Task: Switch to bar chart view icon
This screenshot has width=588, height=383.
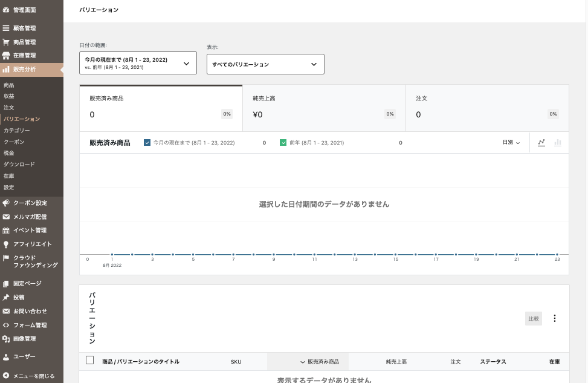Action: 557,143
